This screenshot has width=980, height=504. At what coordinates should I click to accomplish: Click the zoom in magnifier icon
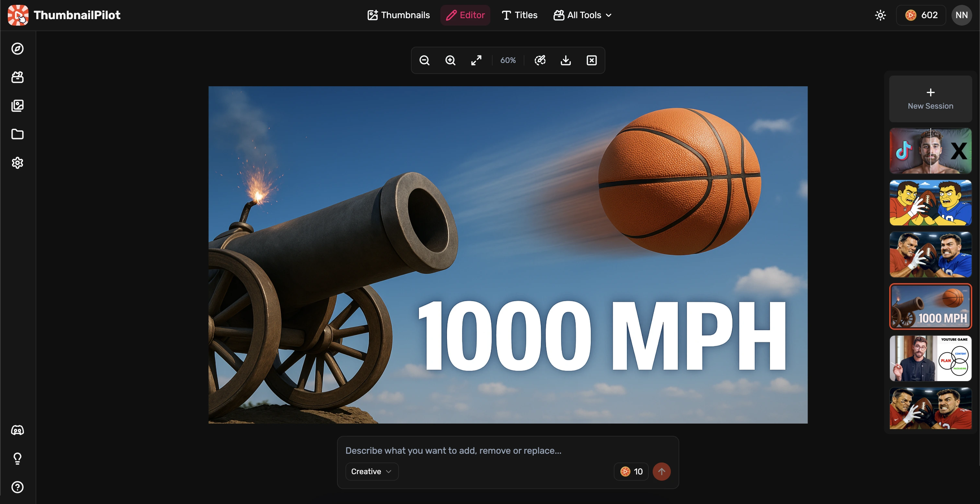click(450, 61)
